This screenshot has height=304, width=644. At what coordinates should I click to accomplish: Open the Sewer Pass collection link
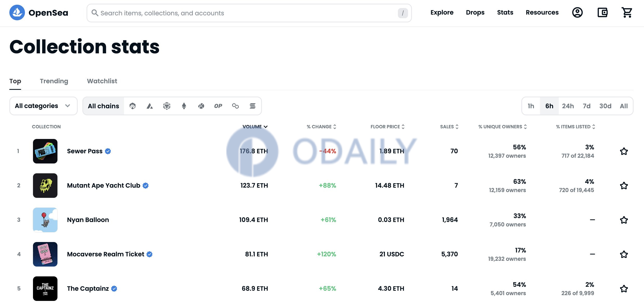tap(85, 151)
